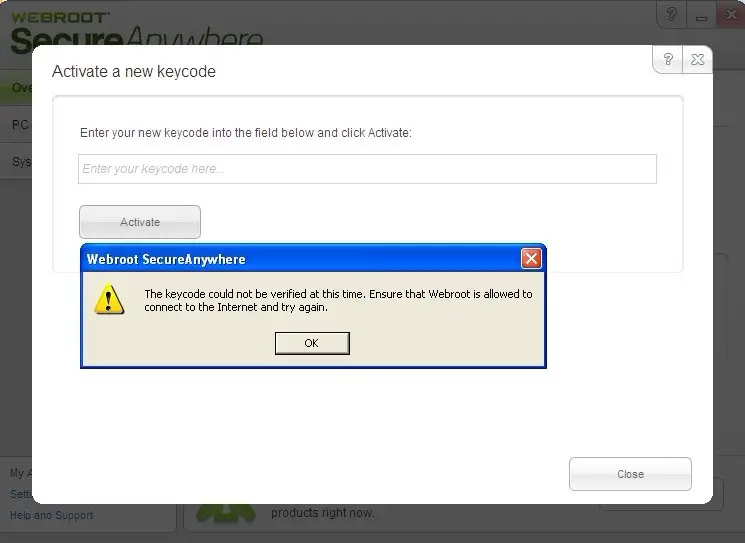Viewport: 745px width, 543px height.
Task: Open Help and Support link in the main window
Action: pyautogui.click(x=52, y=515)
